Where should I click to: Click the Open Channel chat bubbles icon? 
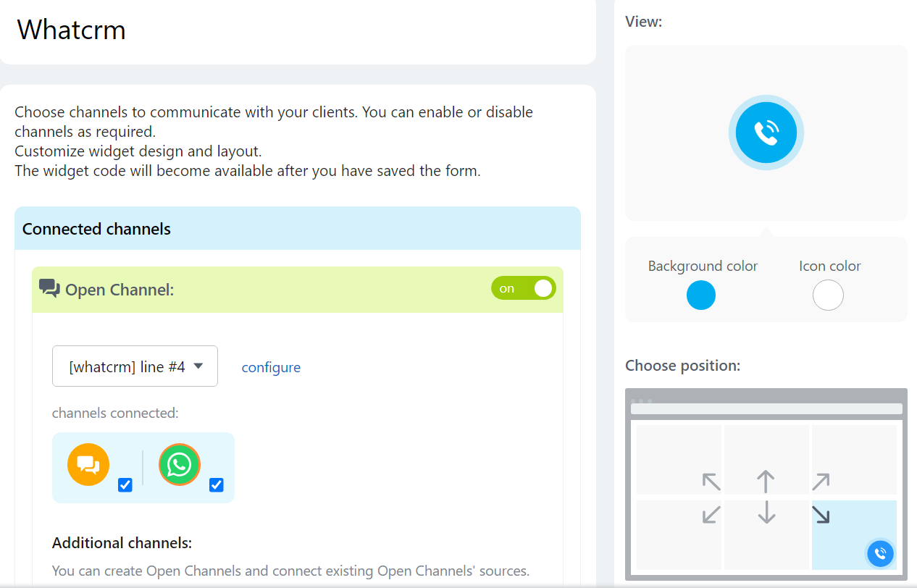click(x=49, y=289)
